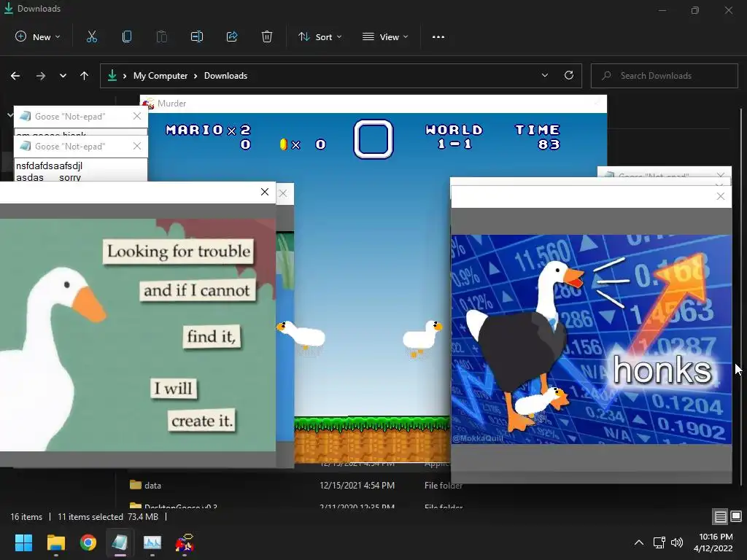Open the clock and date 10:16 PM

[713, 542]
